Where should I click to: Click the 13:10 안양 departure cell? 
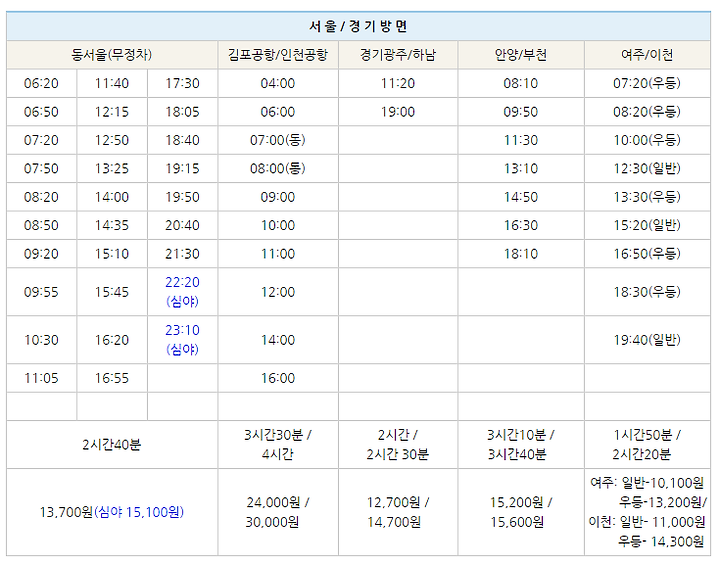(521, 169)
